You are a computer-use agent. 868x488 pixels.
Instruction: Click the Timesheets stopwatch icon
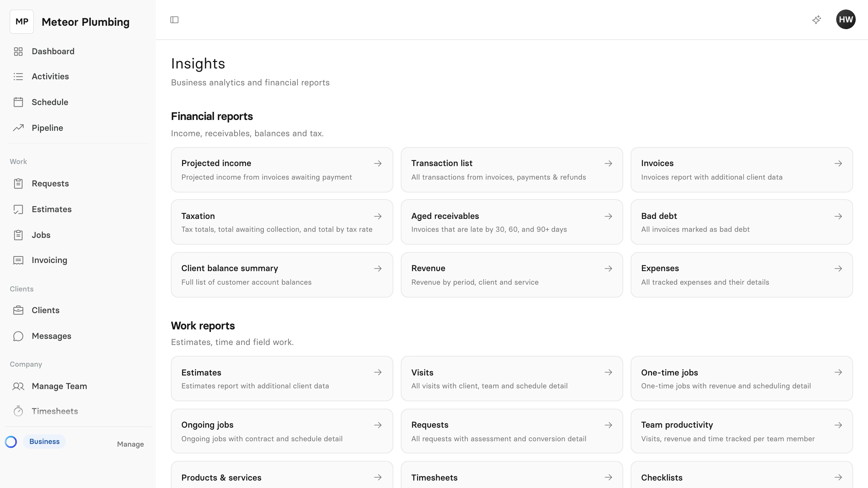18,411
